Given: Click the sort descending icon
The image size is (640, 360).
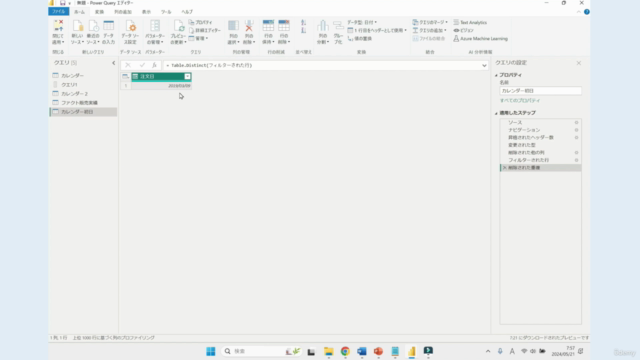Looking at the screenshot, I should 303,31.
